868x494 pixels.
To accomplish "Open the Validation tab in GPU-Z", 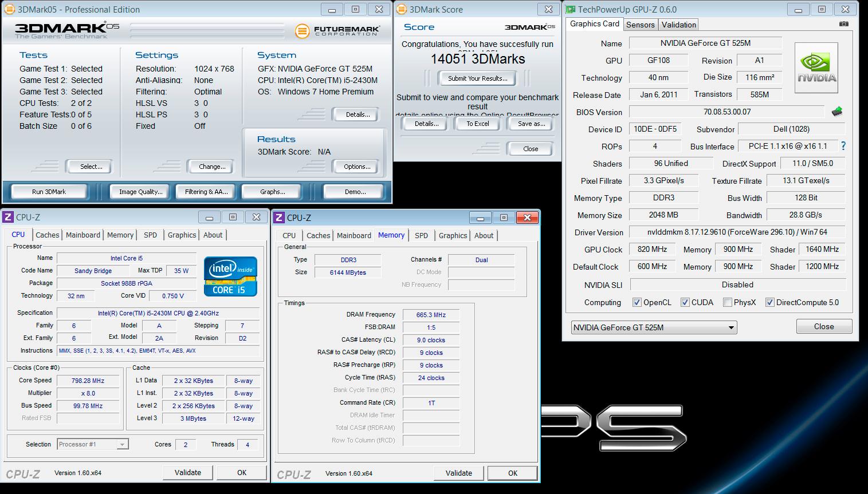I will [678, 25].
